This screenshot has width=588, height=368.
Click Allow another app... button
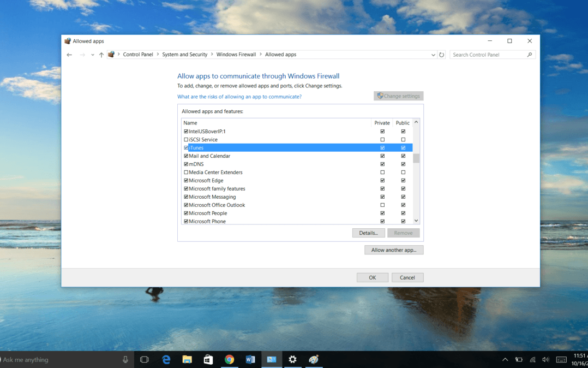click(394, 250)
